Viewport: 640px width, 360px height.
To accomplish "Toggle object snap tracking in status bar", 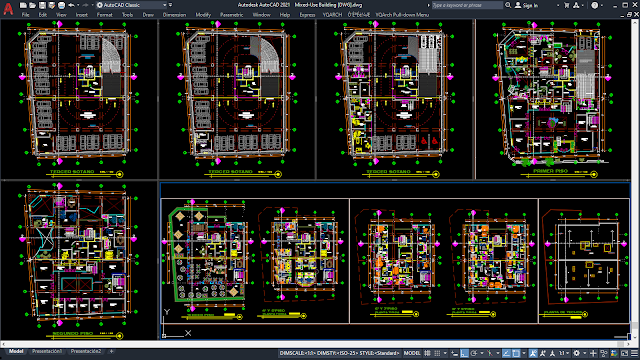I will 507,353.
